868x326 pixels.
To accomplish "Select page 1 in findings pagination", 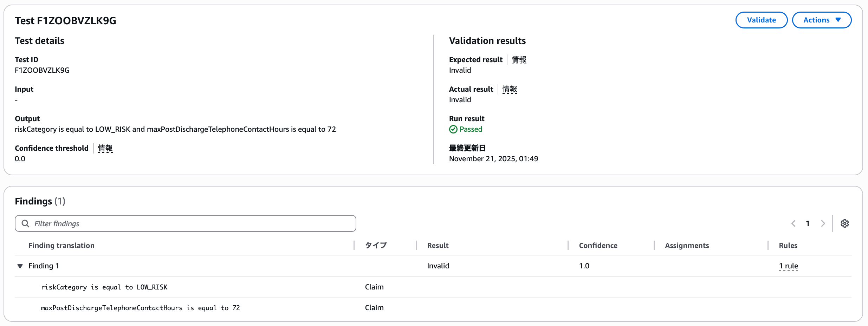I will point(808,223).
